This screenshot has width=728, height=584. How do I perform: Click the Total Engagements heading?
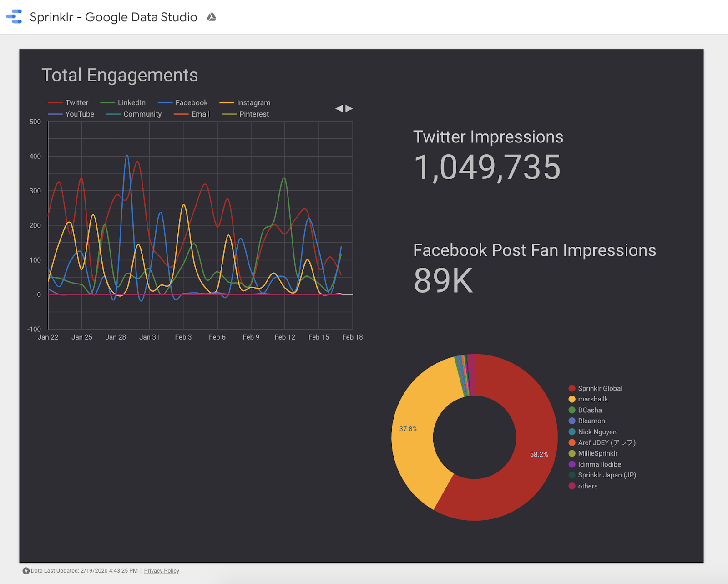tap(120, 75)
